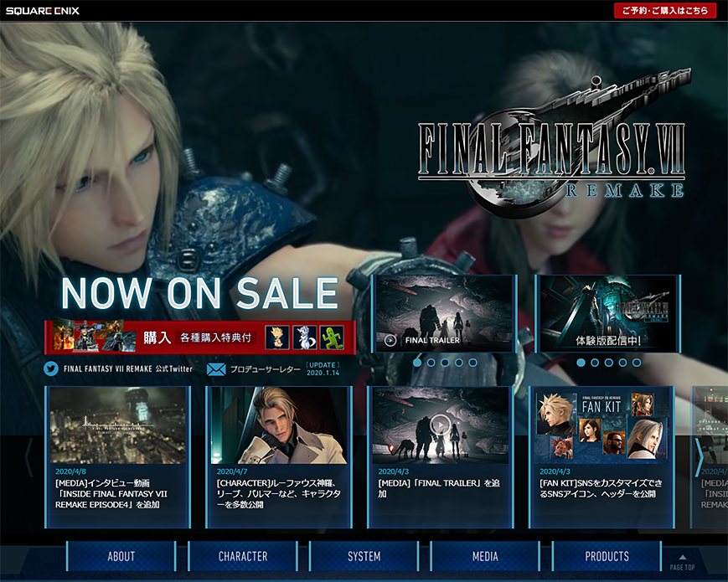Image resolution: width=728 pixels, height=582 pixels.
Task: Select the third dot under the FINAL TRAILER carousel
Action: pyautogui.click(x=445, y=363)
